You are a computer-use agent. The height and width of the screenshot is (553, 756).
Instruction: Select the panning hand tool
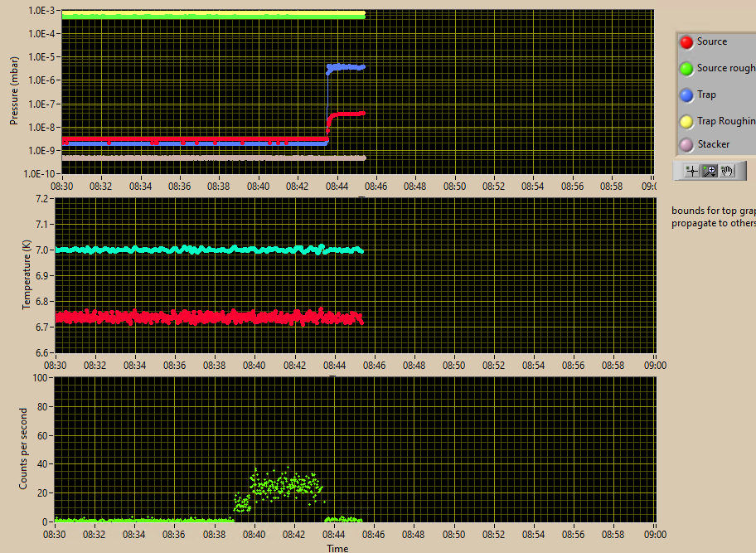[x=727, y=171]
